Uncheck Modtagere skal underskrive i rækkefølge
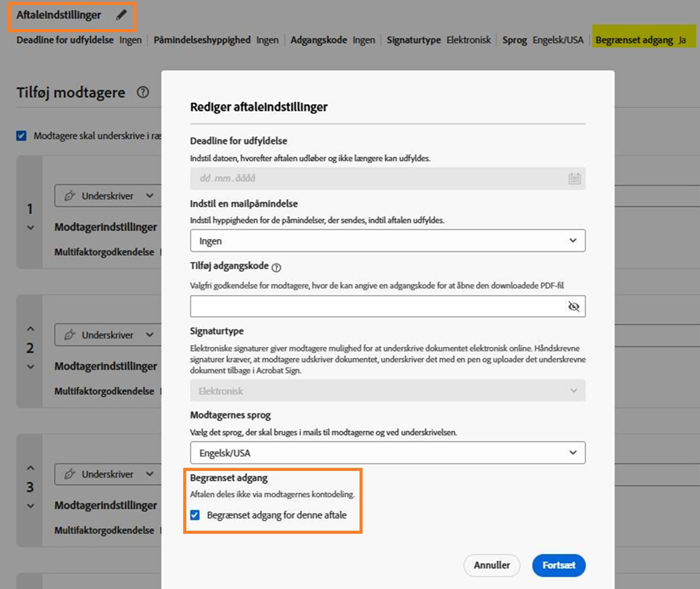700x589 pixels. (21, 135)
